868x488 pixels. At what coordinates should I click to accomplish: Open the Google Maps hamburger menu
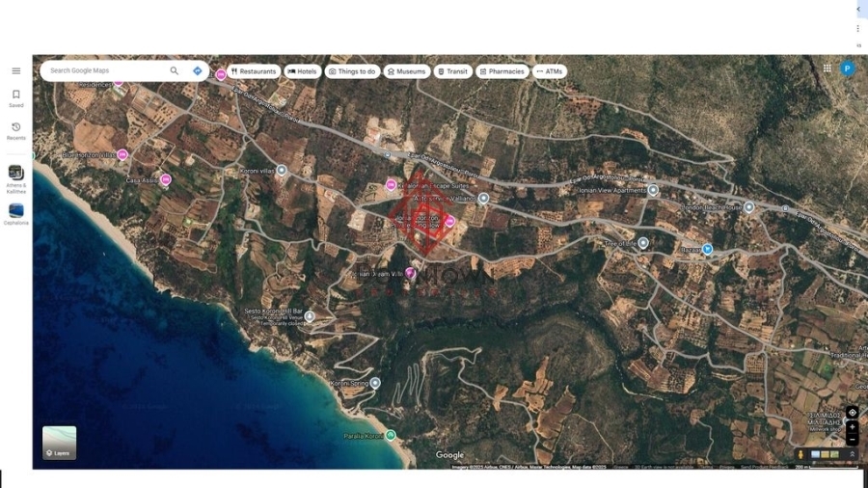(15, 71)
